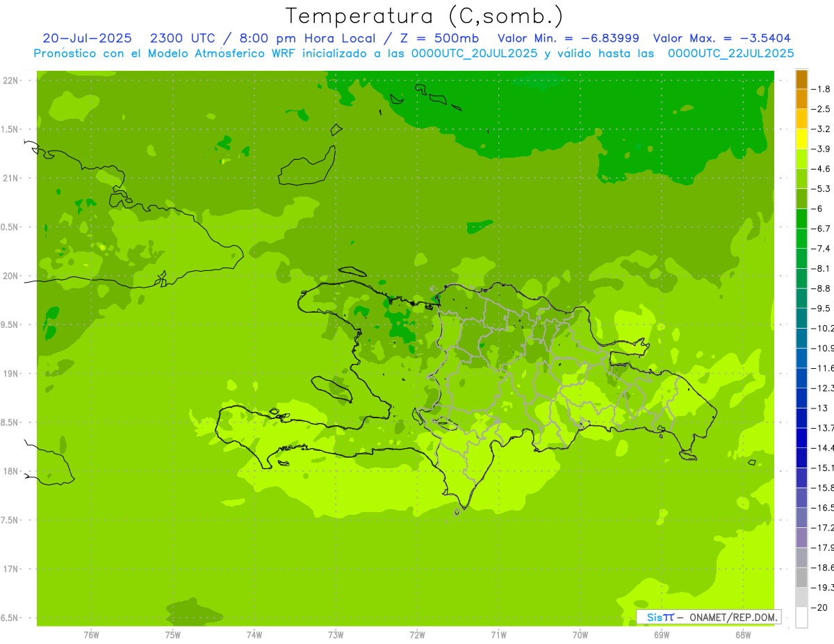Click the title "Temperatura (C,somb.)"
The width and height of the screenshot is (834, 644).
click(424, 16)
